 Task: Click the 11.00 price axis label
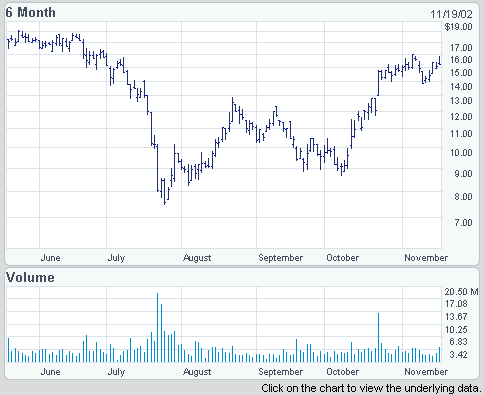(x=461, y=134)
